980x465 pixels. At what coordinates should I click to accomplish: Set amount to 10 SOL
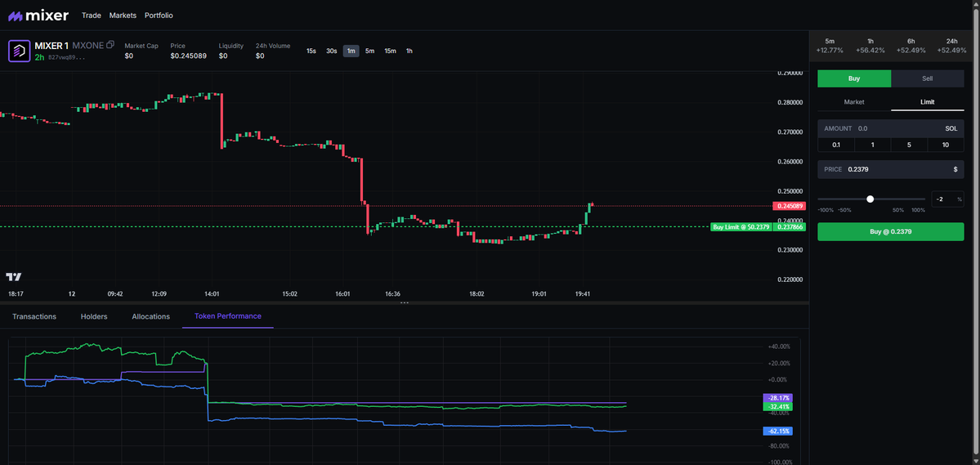[946, 145]
